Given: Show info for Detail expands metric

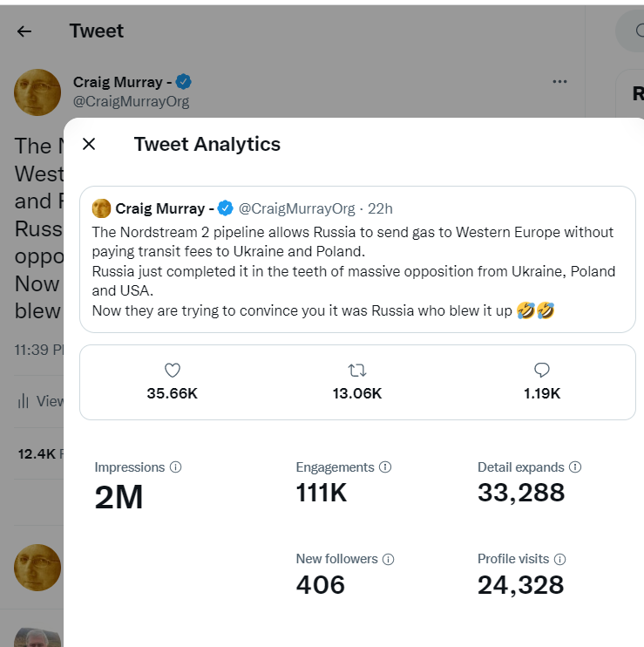Looking at the screenshot, I should point(575,467).
